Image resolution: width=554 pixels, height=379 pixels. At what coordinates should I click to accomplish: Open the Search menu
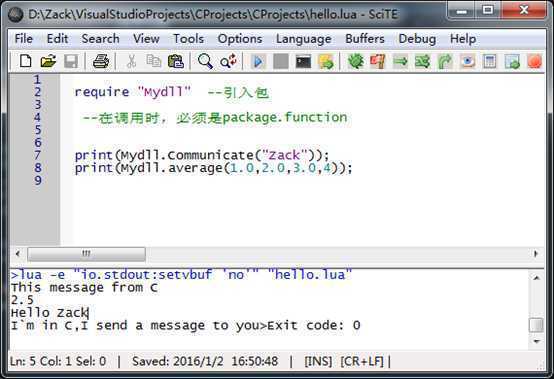click(x=100, y=39)
